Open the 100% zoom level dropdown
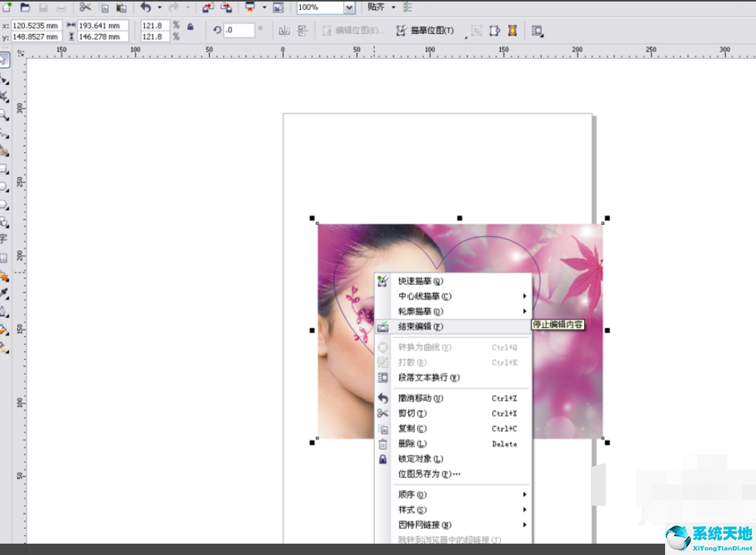756x555 pixels. click(x=348, y=8)
